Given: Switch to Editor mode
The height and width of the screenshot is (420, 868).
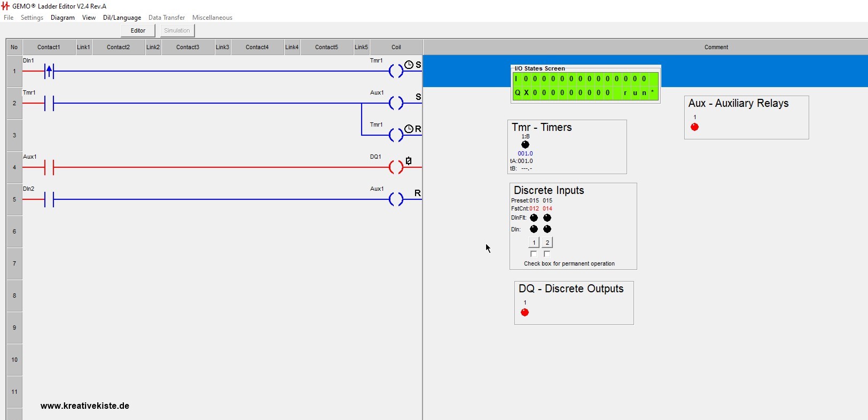Looking at the screenshot, I should (138, 30).
